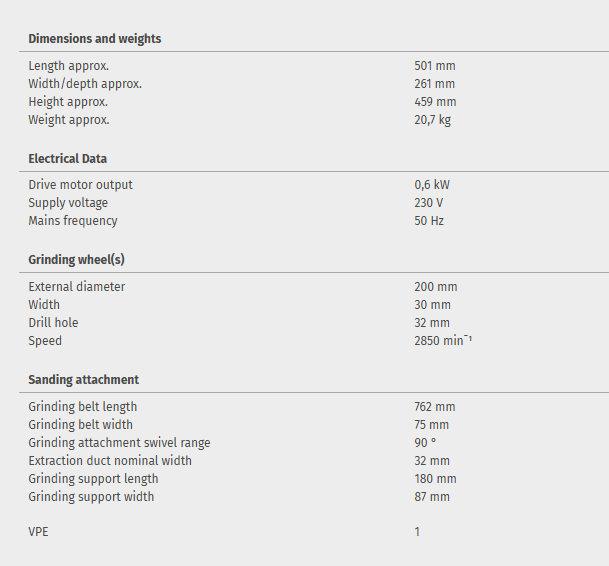
Task: Select the 762 mm belt length value
Action: pyautogui.click(x=434, y=407)
